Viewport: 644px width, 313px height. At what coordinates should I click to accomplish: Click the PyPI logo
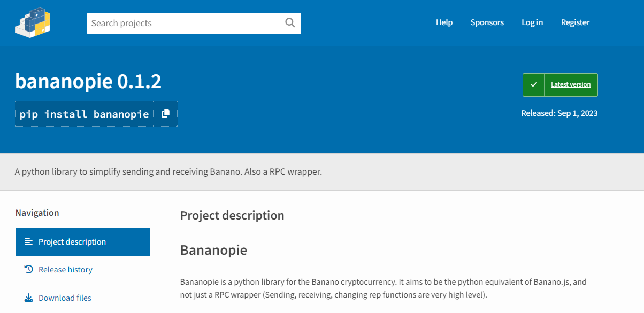pos(32,22)
